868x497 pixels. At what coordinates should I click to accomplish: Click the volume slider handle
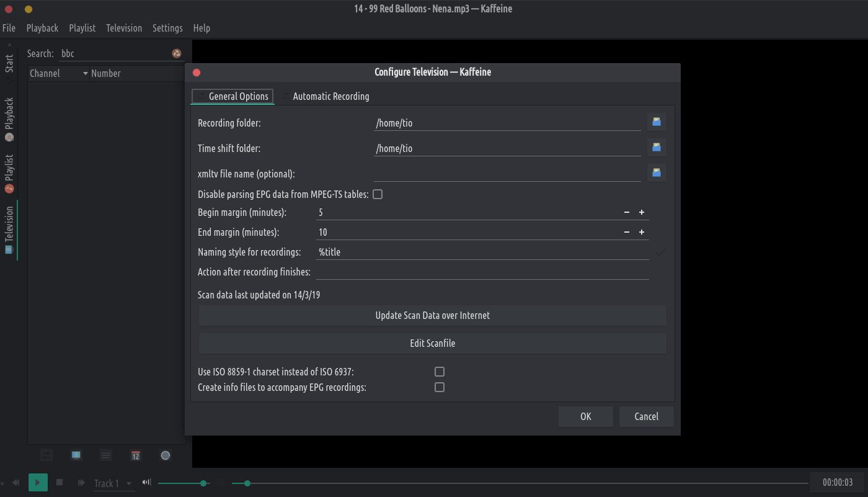coord(203,483)
